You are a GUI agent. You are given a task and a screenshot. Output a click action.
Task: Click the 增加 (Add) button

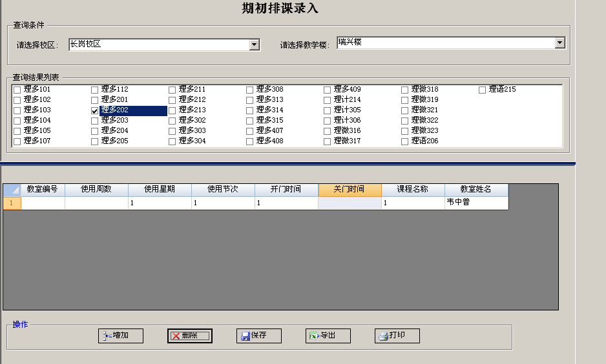click(121, 336)
